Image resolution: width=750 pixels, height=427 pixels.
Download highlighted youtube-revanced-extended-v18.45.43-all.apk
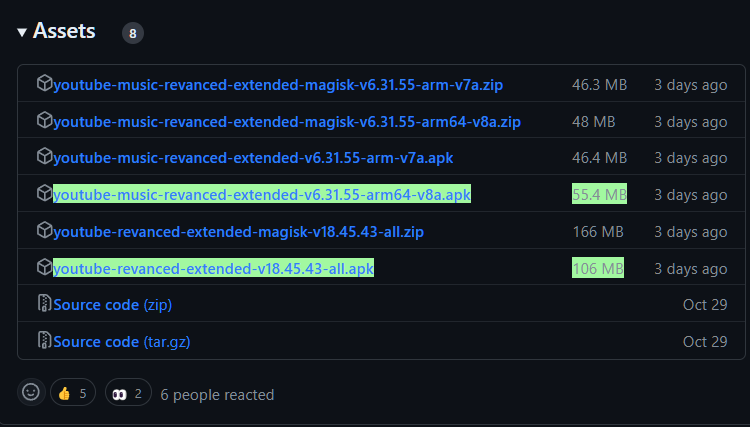213,268
